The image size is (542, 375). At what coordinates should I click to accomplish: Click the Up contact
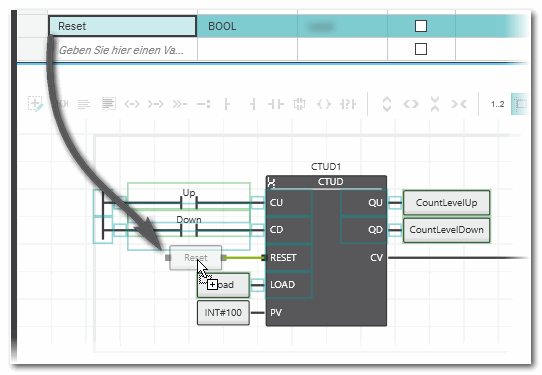point(189,203)
